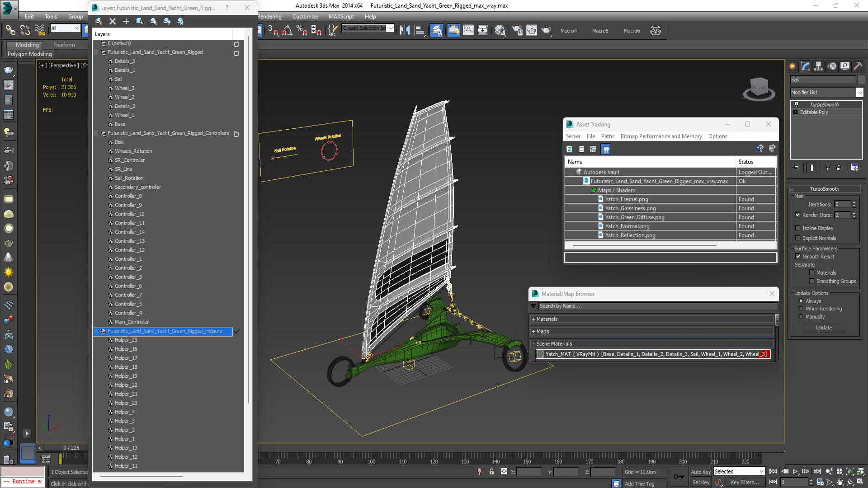Open the Modifier List dropdown
Viewport: 868px width, 488px height.
tap(859, 92)
